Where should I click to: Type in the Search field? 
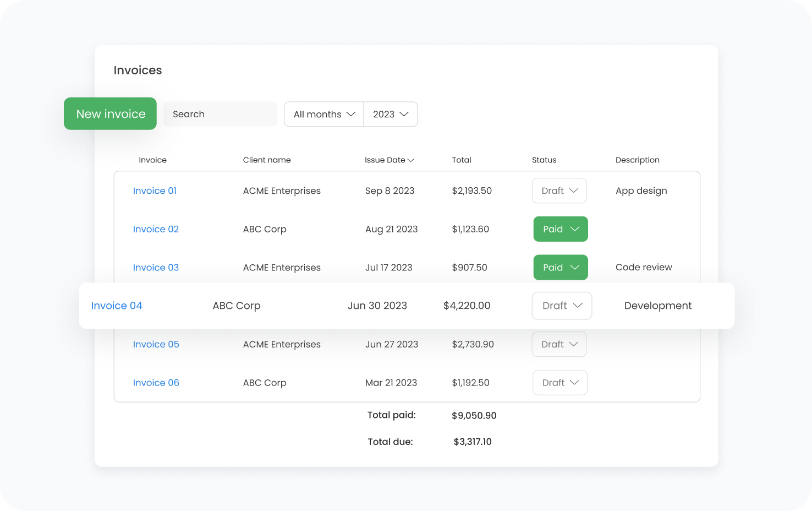click(x=220, y=114)
